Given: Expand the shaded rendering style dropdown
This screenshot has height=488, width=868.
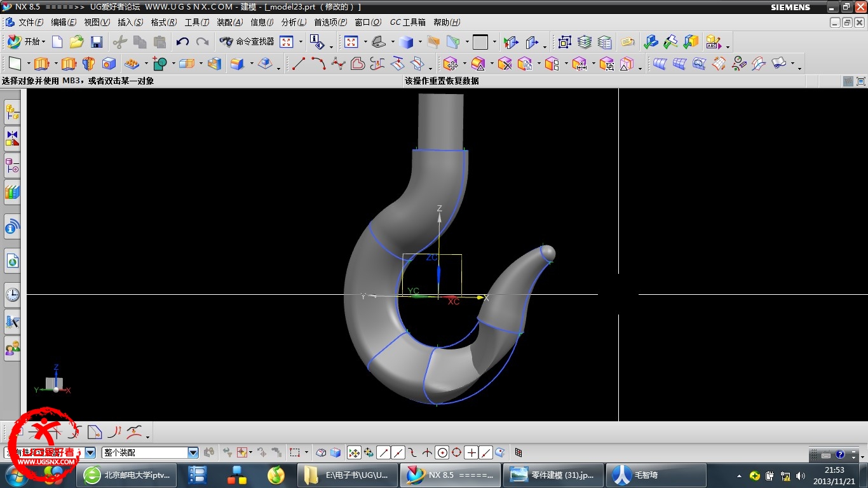Looking at the screenshot, I should click(x=420, y=43).
